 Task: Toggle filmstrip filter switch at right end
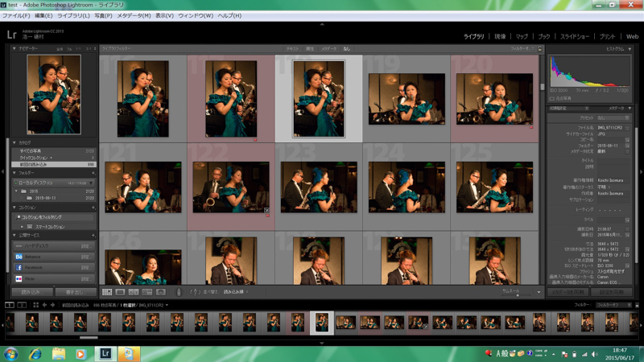coord(637,305)
